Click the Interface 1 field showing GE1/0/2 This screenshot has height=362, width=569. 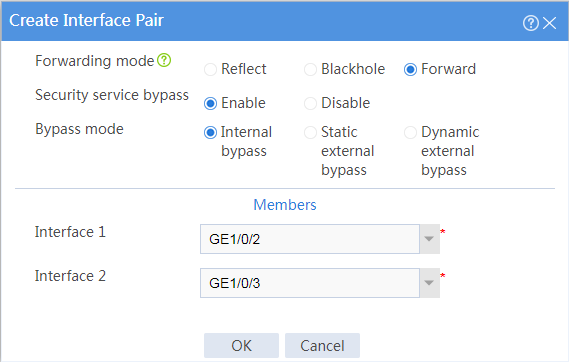[310, 239]
